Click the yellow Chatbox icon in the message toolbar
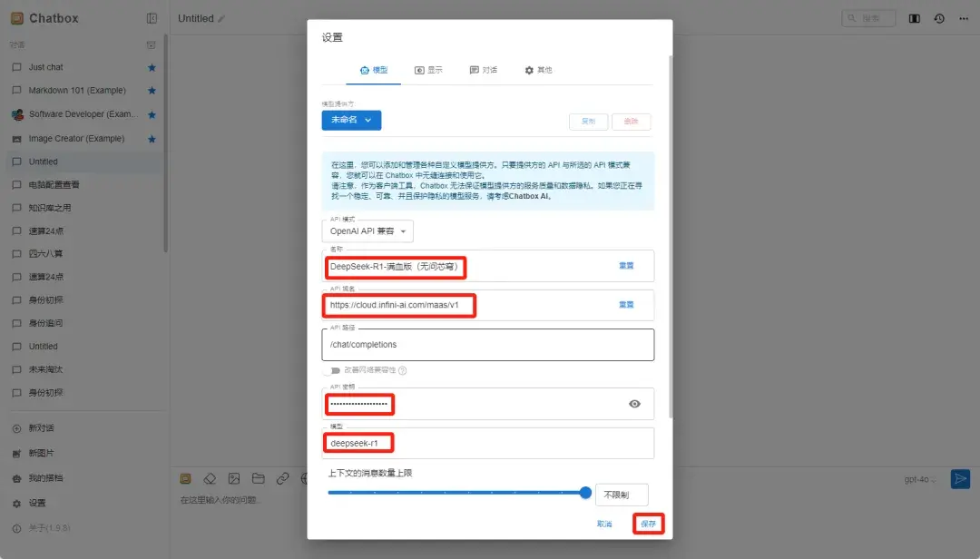Image resolution: width=980 pixels, height=559 pixels. 186,479
